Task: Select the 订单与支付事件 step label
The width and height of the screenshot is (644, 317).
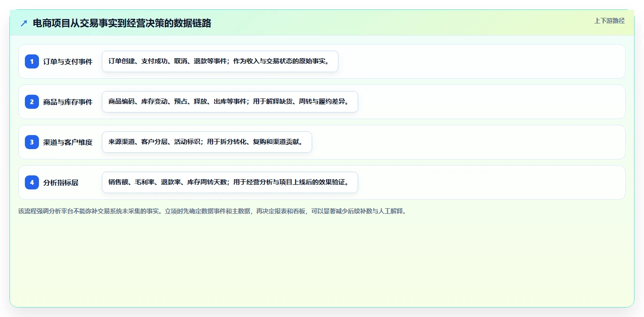Action: click(x=68, y=61)
